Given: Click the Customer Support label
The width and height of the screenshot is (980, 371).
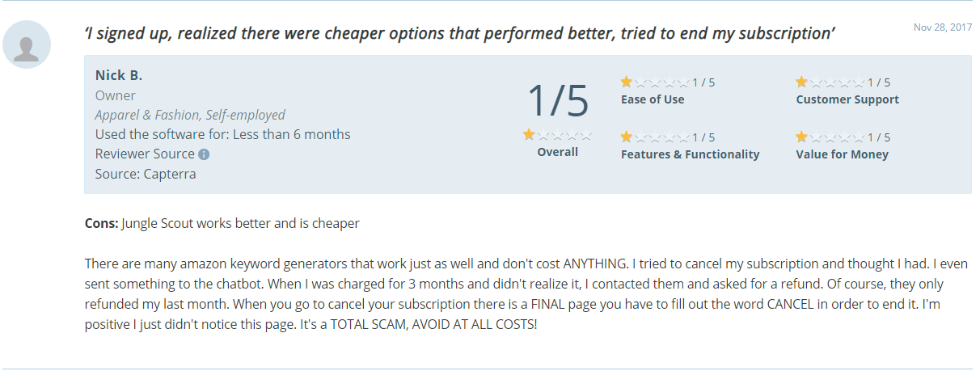Looking at the screenshot, I should point(847,99).
